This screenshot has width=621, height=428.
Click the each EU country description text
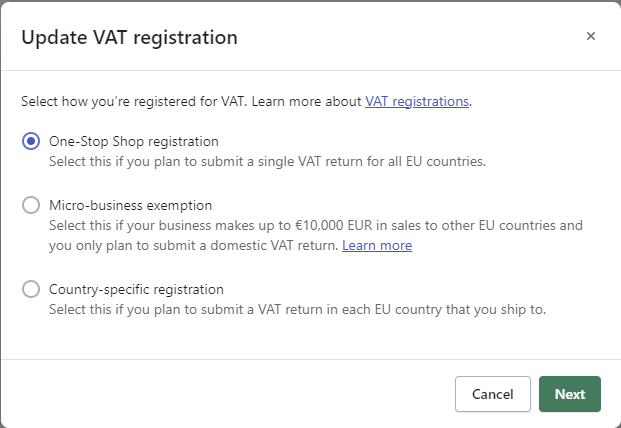pyautogui.click(x=297, y=309)
